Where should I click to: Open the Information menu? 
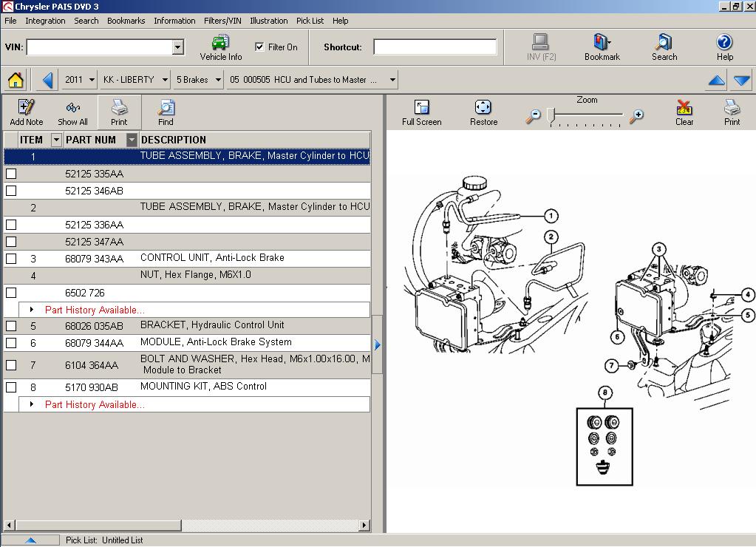click(x=174, y=21)
